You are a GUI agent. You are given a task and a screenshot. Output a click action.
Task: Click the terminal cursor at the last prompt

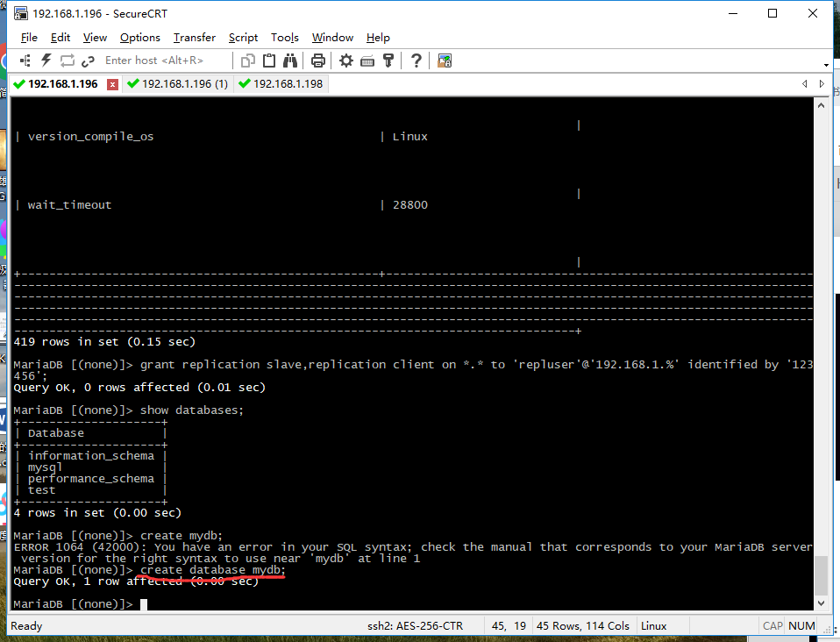tap(144, 604)
